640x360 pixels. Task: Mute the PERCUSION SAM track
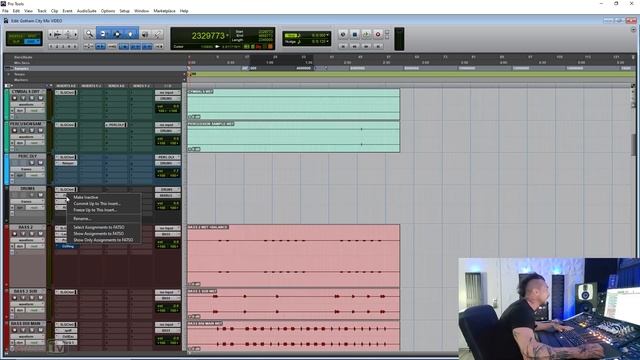pos(40,131)
